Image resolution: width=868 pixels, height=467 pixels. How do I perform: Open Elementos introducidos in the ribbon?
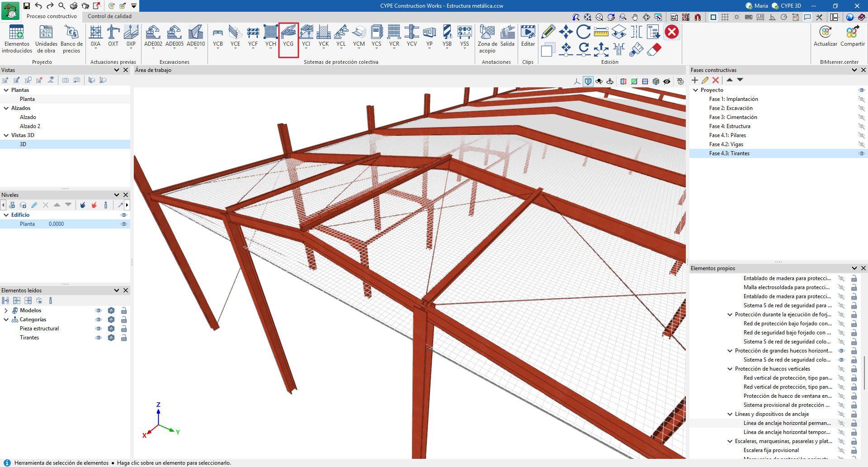(x=17, y=39)
